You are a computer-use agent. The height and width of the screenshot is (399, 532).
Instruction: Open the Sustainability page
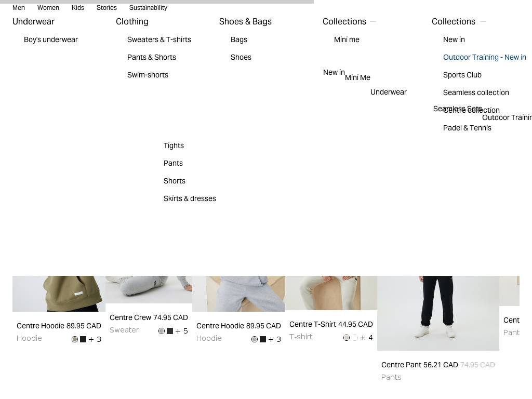148,7
